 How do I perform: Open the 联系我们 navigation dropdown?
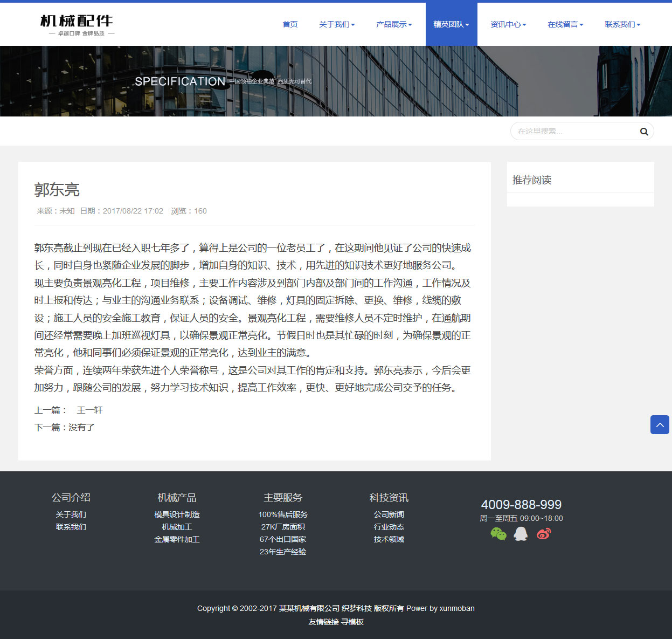tap(622, 24)
